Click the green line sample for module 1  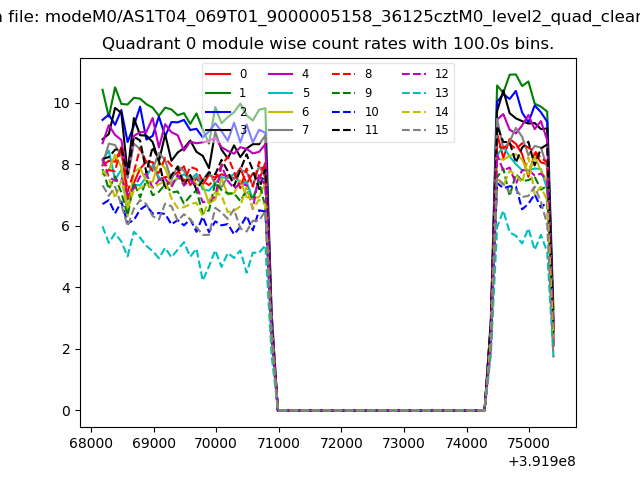tap(219, 93)
